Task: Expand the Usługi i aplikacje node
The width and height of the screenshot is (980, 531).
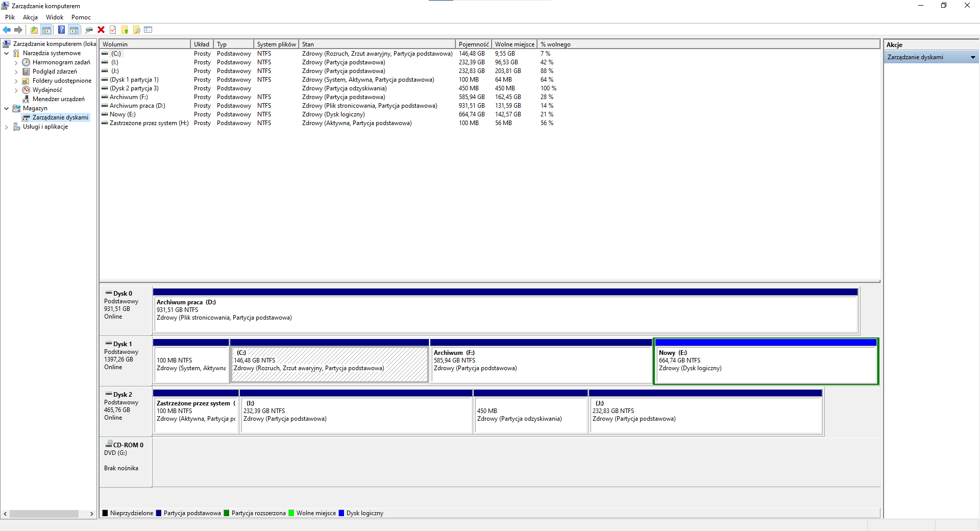Action: coord(6,127)
